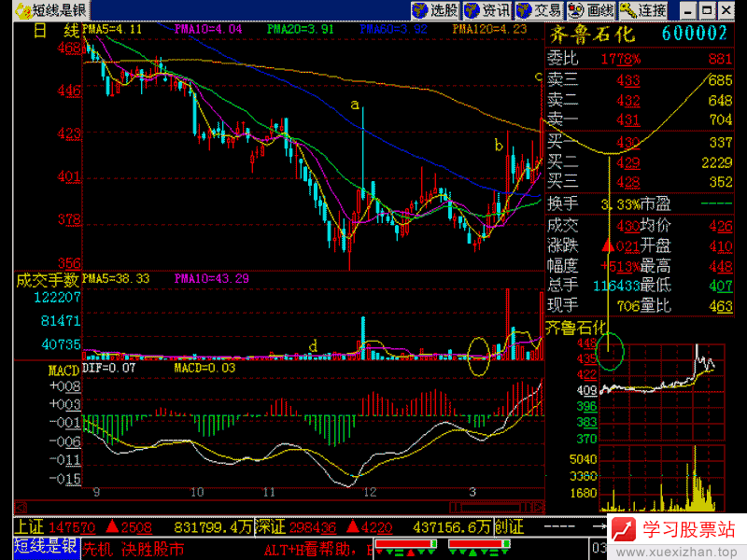Click the 量比 volume ratio 463
The width and height of the screenshot is (747, 560).
[721, 306]
